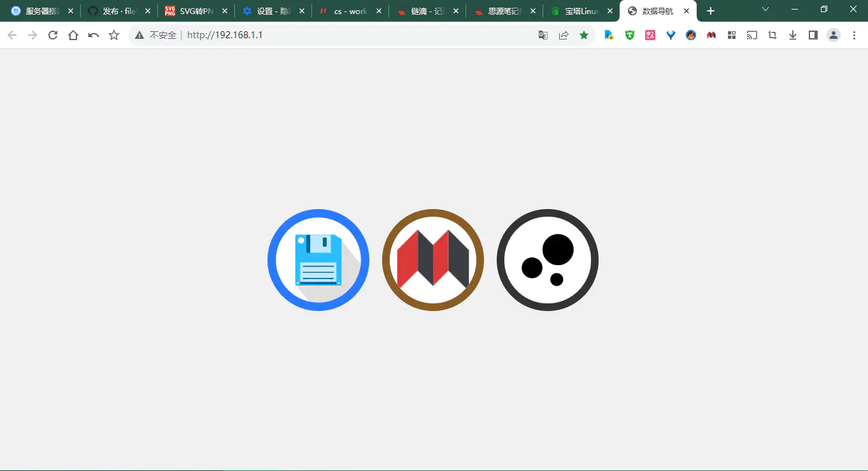Open the red folded map extension

point(711,35)
